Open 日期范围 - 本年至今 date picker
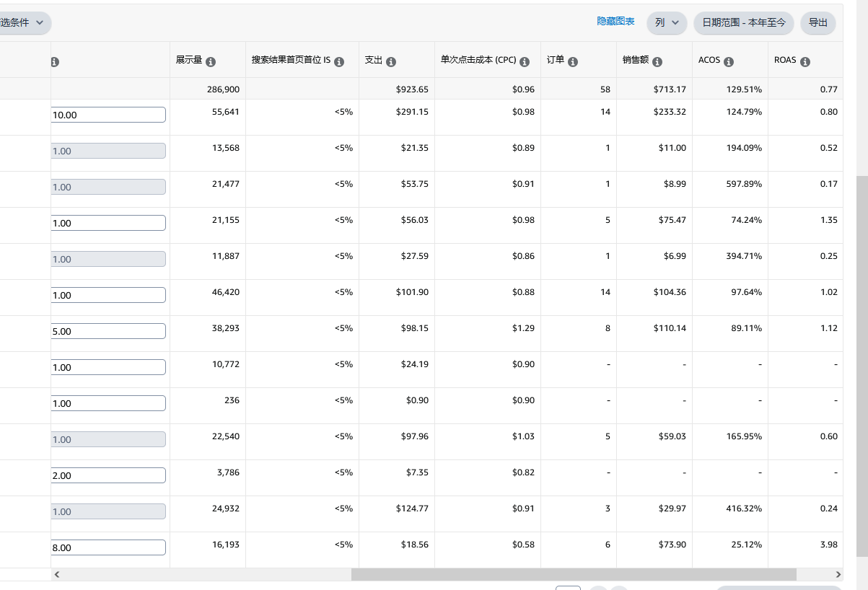The width and height of the screenshot is (868, 590). tap(743, 23)
